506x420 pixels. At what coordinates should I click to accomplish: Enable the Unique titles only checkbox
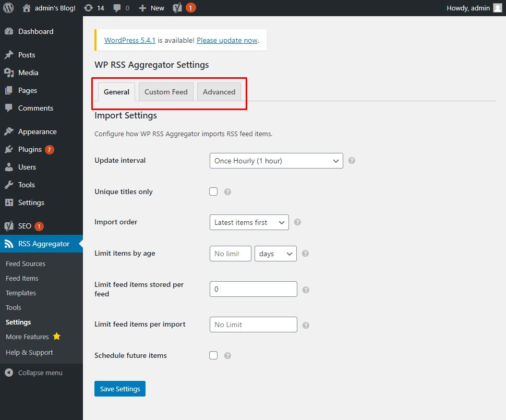point(213,191)
